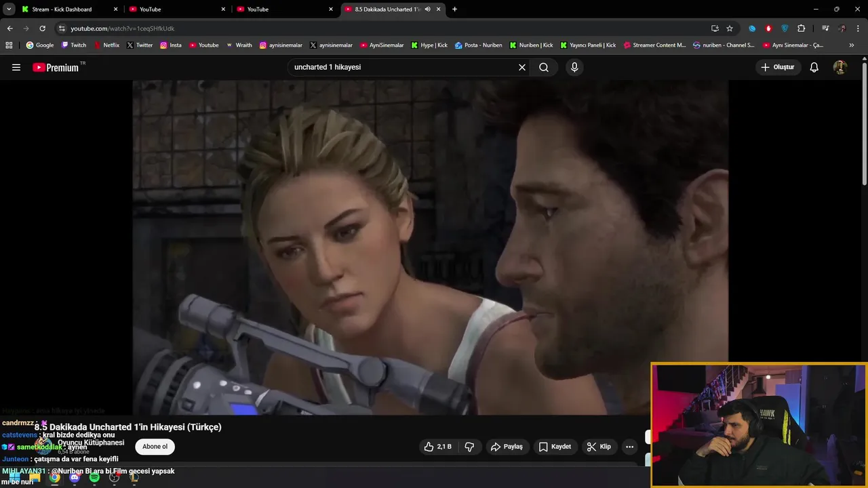Click the Oluştur create button

tap(778, 67)
